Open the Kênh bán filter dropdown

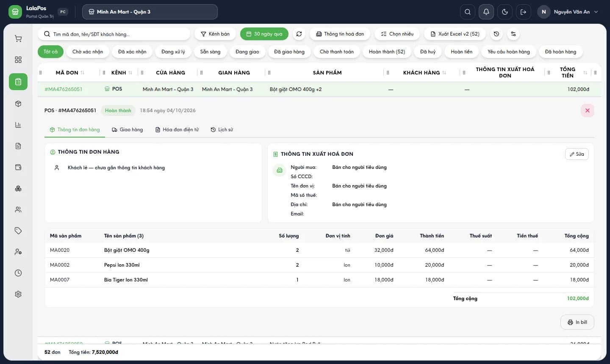[x=215, y=34]
